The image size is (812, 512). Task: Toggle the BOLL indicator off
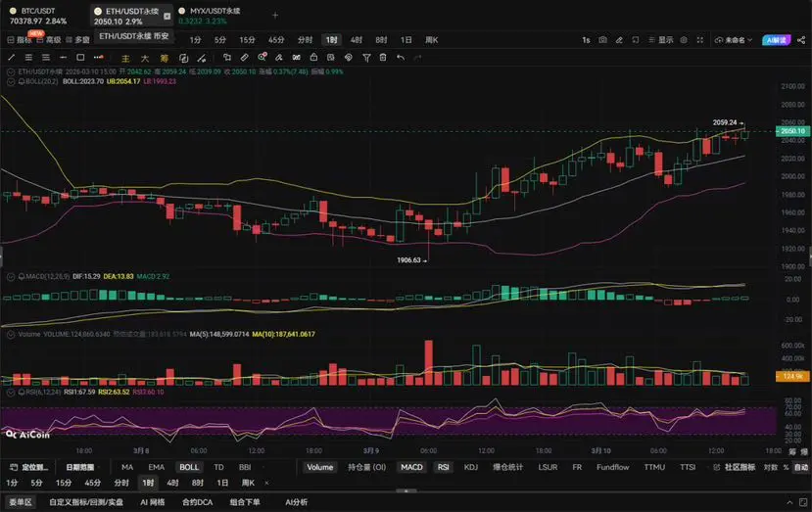pyautogui.click(x=189, y=467)
